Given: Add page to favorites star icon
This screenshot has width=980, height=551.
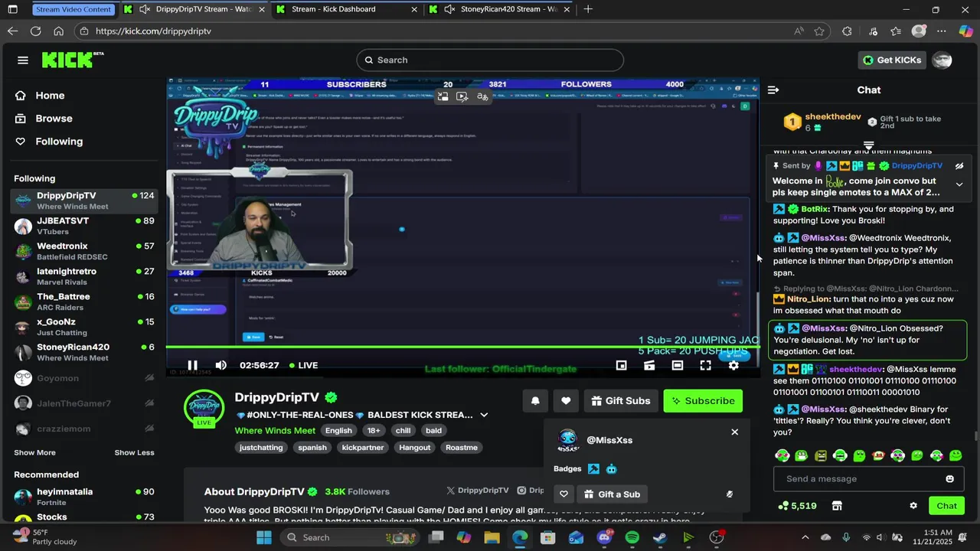Looking at the screenshot, I should pos(819,31).
